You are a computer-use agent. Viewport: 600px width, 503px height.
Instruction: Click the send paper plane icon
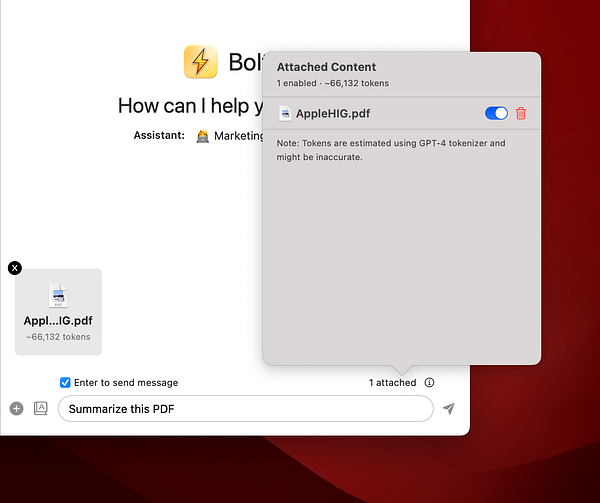[x=449, y=409]
